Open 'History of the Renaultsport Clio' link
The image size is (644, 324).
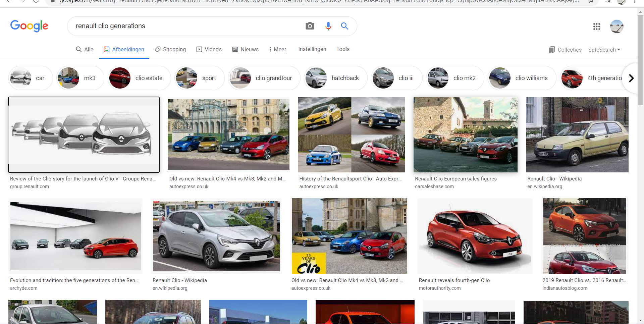coord(351,179)
